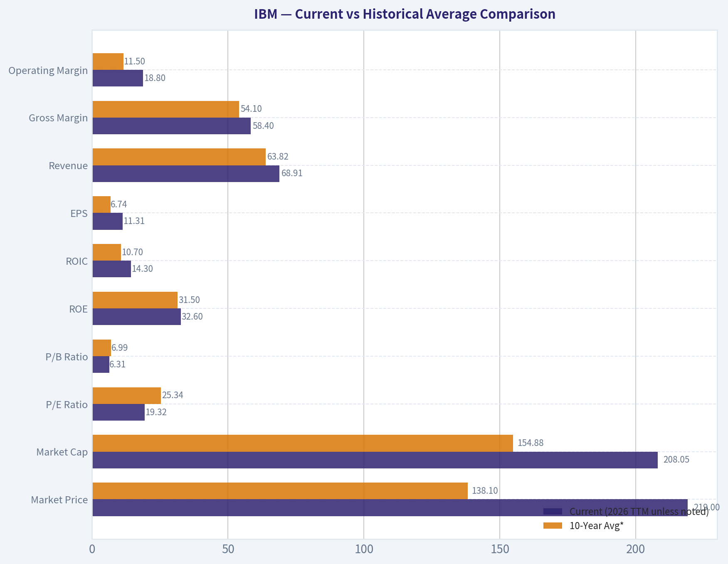Click the value label '11.31' beside EPS

[134, 221]
